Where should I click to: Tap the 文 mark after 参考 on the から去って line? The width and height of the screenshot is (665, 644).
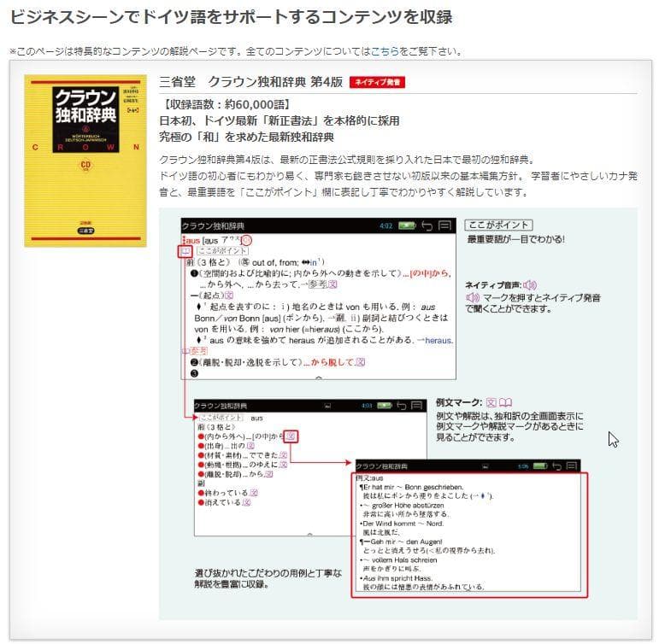click(332, 284)
